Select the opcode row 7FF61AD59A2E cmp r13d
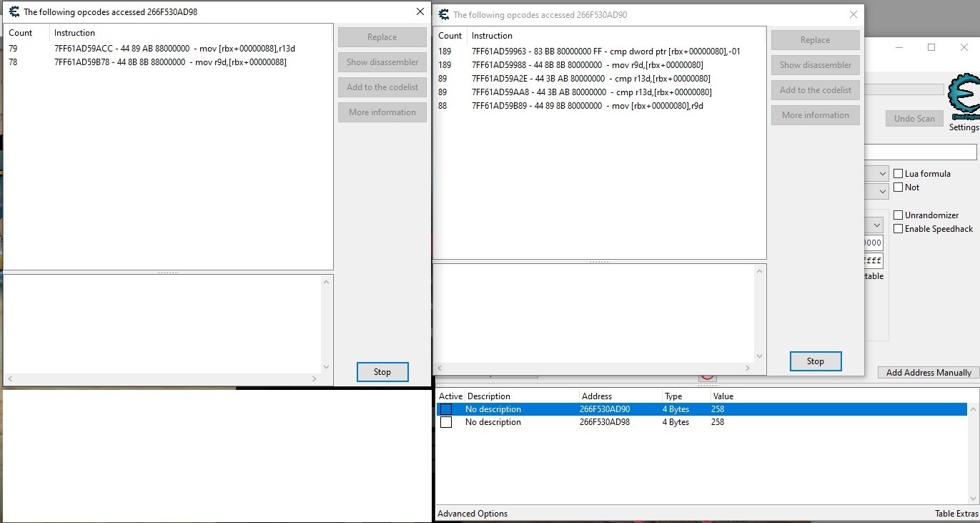Image resolution: width=980 pixels, height=523 pixels. pos(600,79)
